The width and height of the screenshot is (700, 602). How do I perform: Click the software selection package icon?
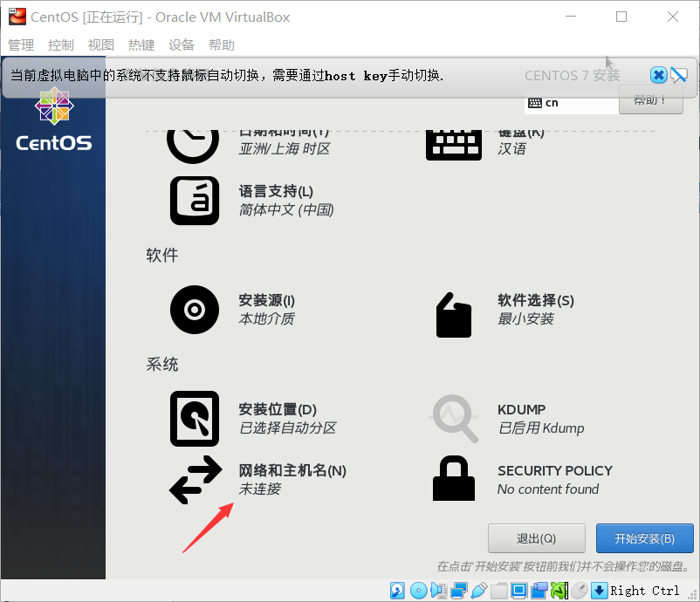point(454,315)
